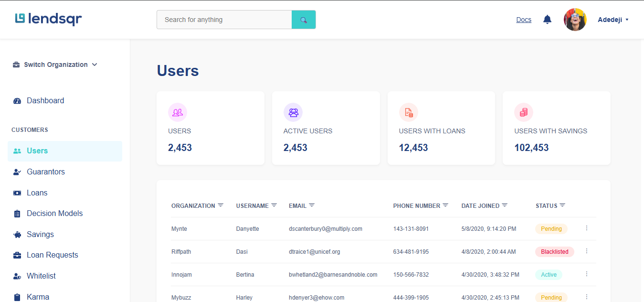Click phone number 150-566-7832
Viewport: 644px width, 302px height.
pos(411,275)
